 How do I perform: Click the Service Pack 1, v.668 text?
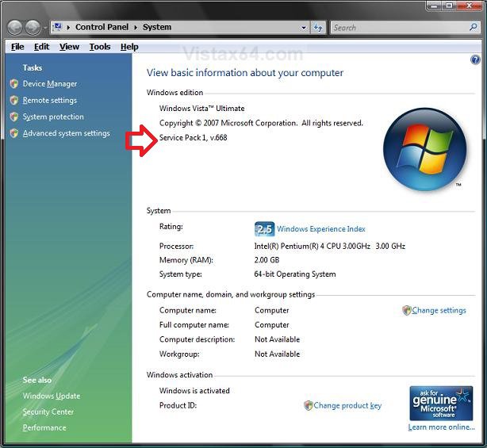pos(194,137)
